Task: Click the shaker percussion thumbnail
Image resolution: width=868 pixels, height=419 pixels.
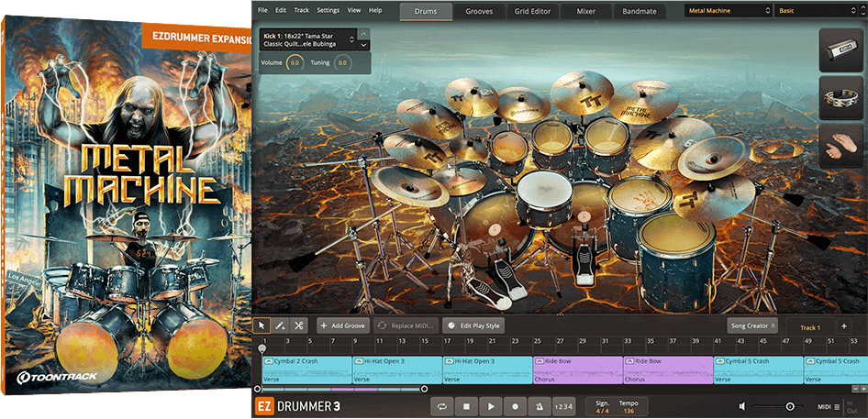Action: click(x=840, y=51)
